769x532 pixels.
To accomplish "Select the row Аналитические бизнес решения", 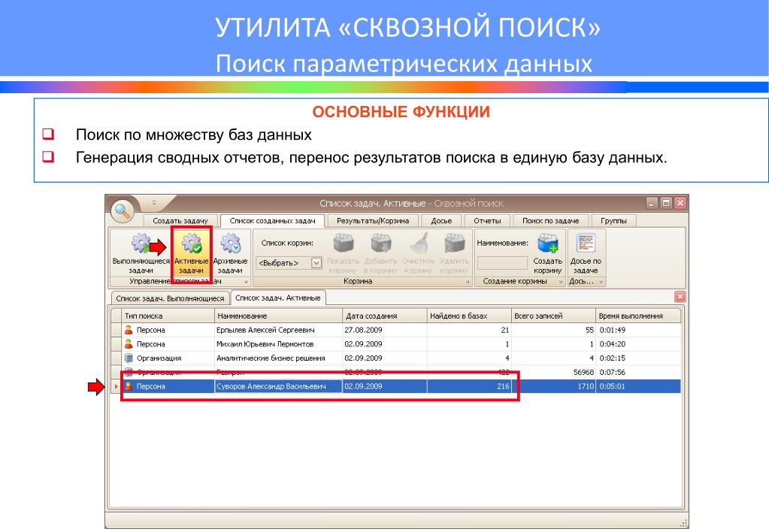I will click(396, 358).
